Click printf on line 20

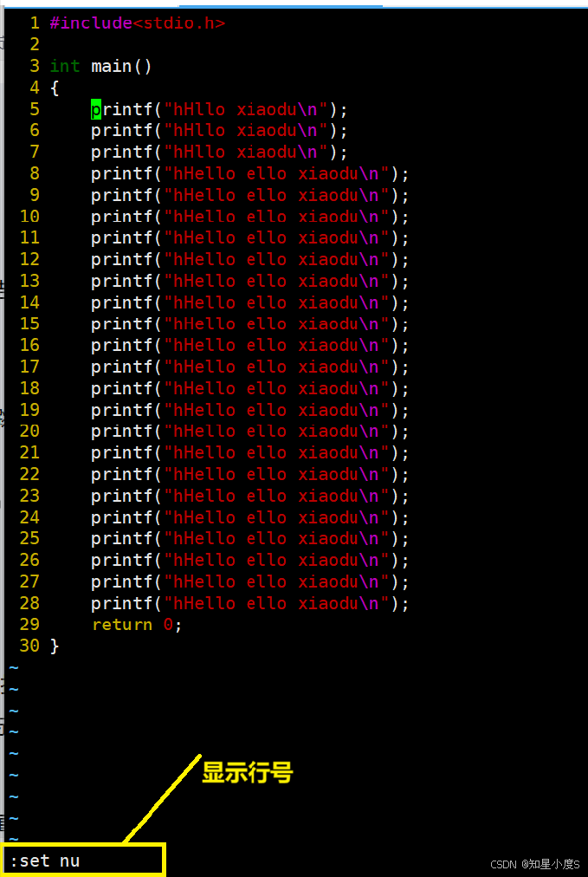pyautogui.click(x=121, y=432)
